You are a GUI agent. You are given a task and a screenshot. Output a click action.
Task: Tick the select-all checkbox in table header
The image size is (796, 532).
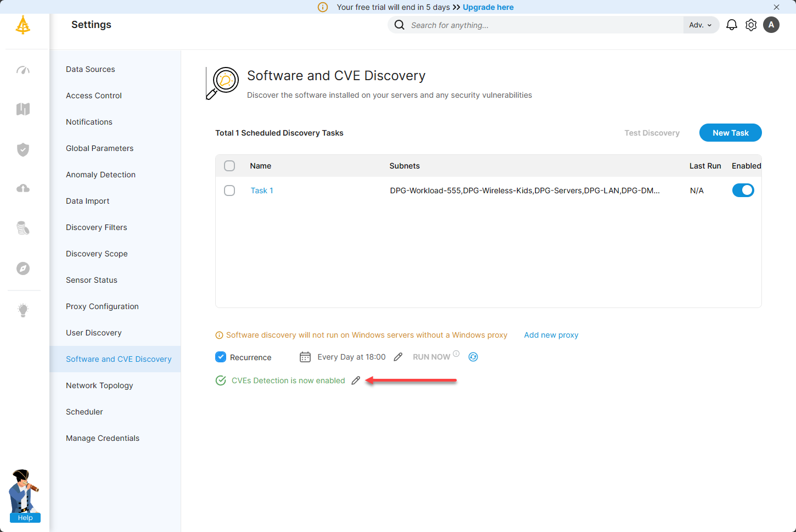(x=229, y=166)
